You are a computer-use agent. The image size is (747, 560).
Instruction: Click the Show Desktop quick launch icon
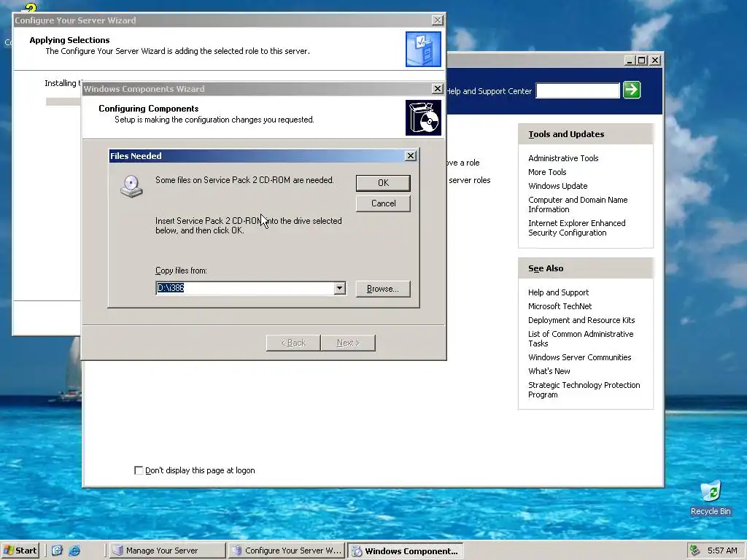click(57, 551)
